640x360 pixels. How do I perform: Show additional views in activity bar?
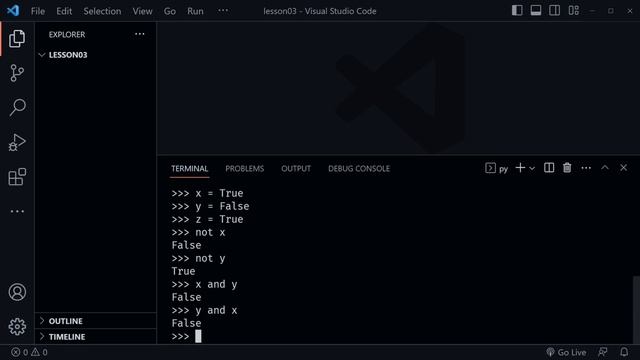(17, 211)
